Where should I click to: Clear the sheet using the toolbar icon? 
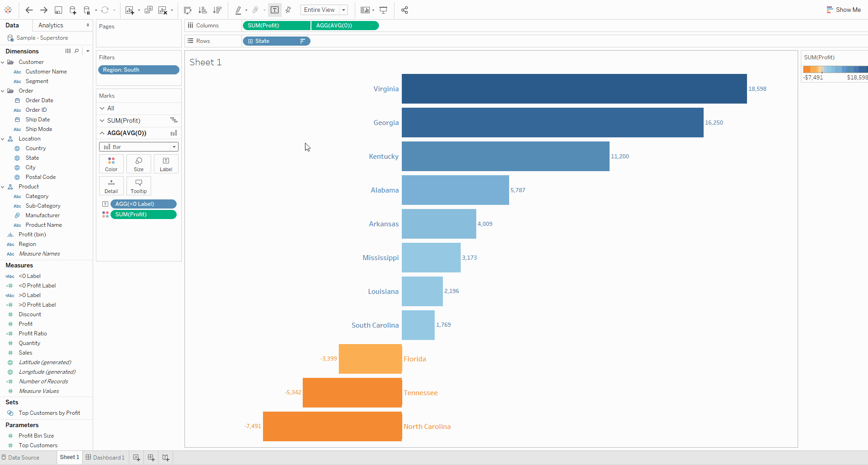pyautogui.click(x=163, y=10)
